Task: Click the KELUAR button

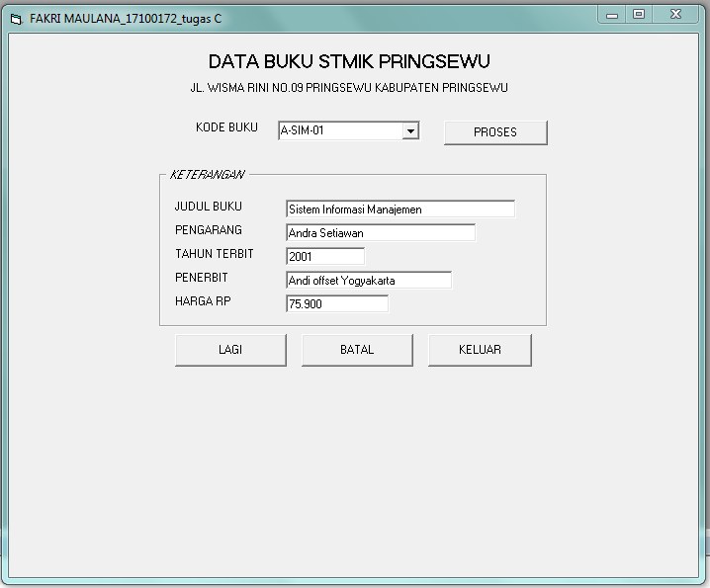Action: pyautogui.click(x=480, y=350)
